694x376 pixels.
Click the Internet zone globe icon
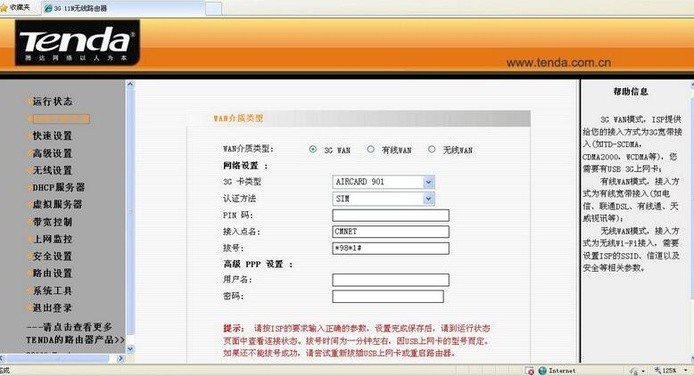[x=543, y=371]
